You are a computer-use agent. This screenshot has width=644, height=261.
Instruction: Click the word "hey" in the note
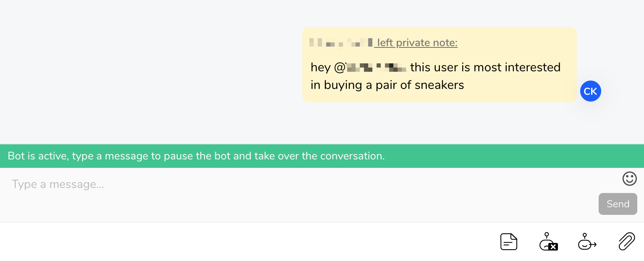(321, 67)
